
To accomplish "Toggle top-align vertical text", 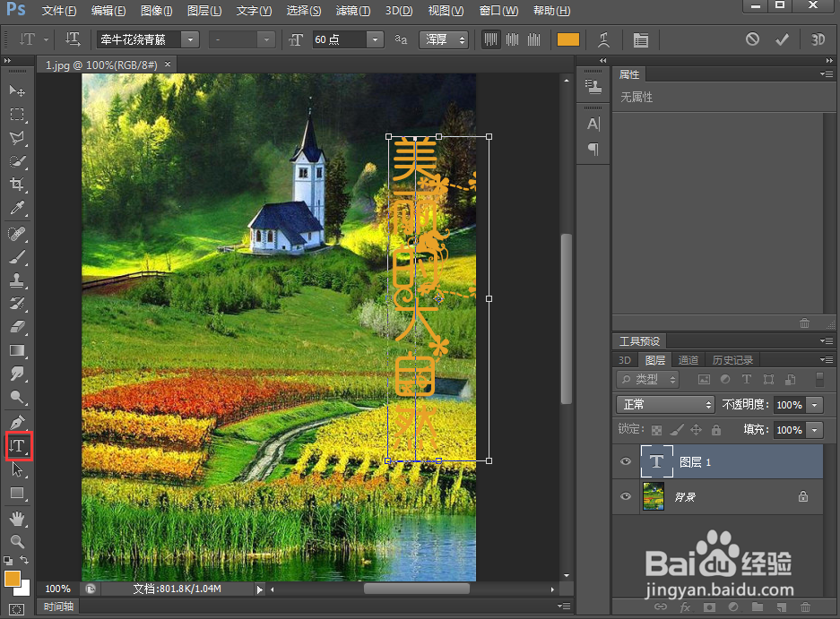I will pos(490,39).
